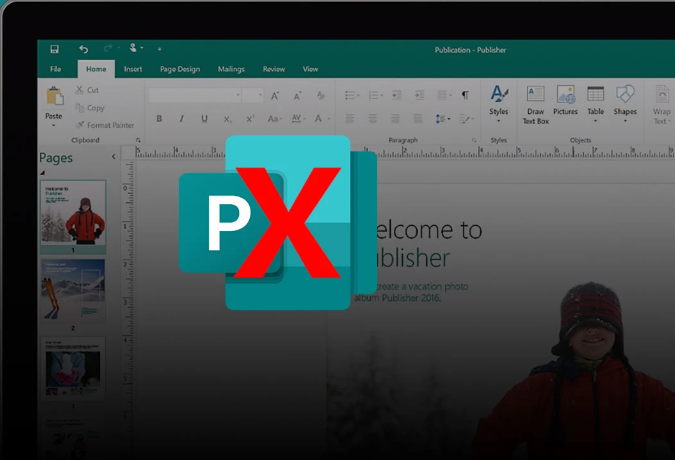
Task: Toggle superscript formatting
Action: pos(250,119)
